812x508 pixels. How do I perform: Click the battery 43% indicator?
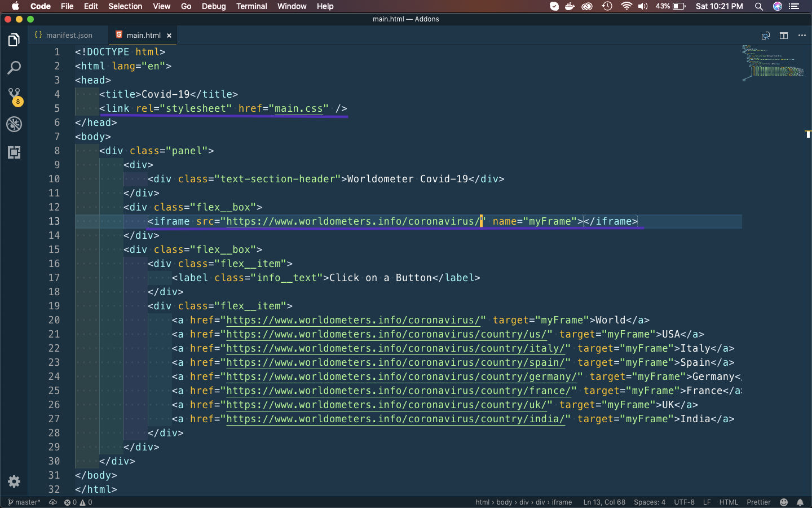(670, 6)
